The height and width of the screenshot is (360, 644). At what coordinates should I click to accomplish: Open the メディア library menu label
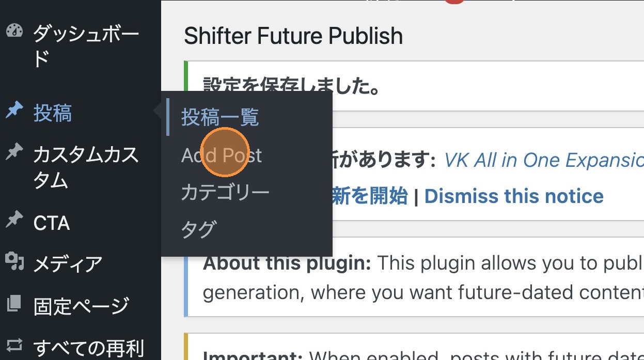click(68, 264)
